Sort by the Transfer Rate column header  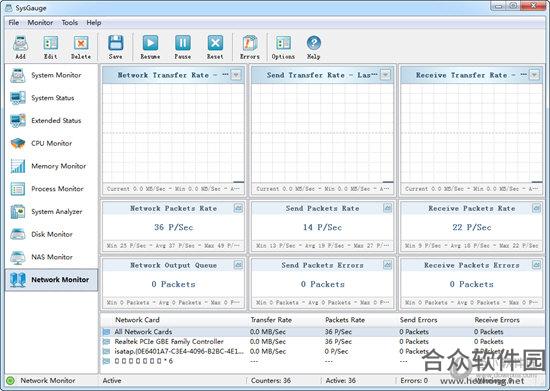point(271,320)
